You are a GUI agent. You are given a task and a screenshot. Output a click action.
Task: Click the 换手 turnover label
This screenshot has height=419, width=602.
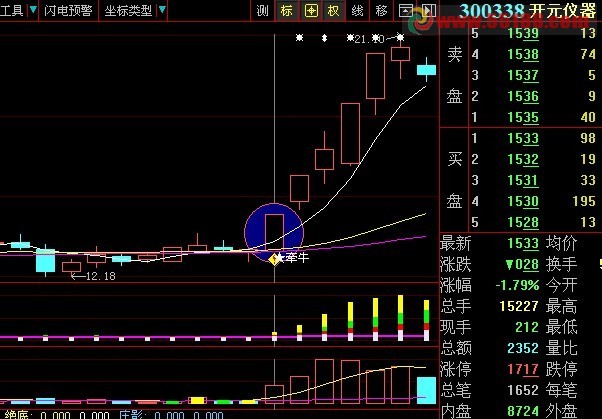pyautogui.click(x=561, y=264)
